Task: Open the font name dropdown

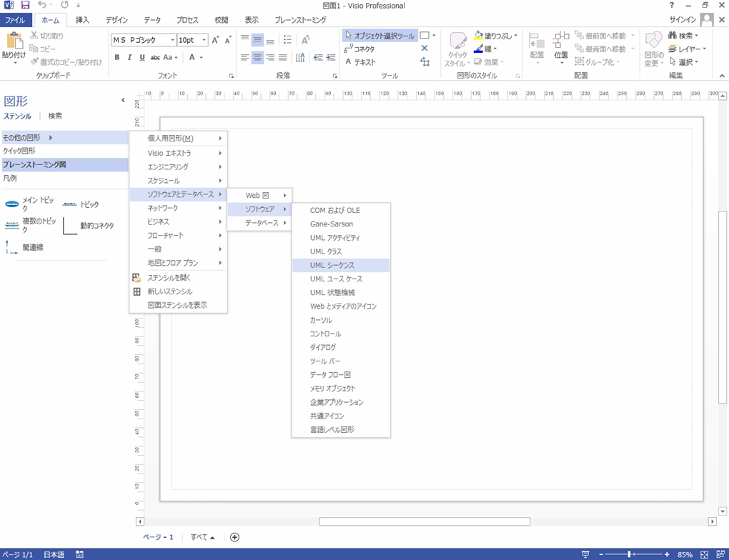Action: (172, 40)
